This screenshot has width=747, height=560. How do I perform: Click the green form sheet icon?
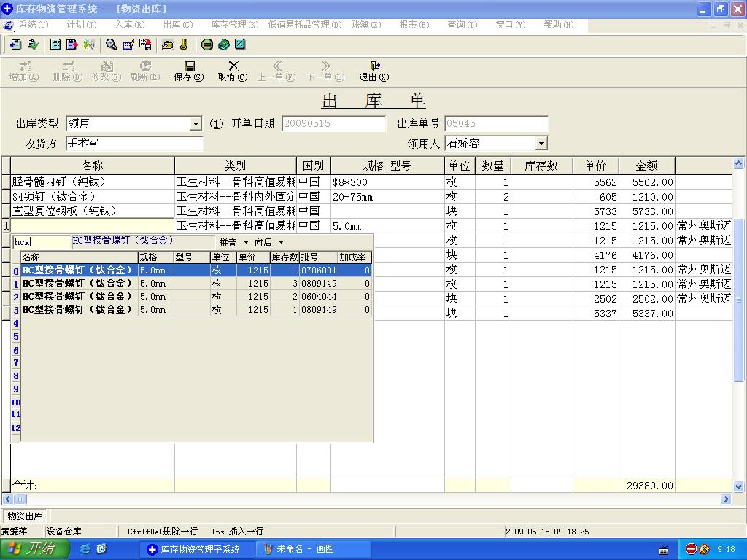click(55, 44)
